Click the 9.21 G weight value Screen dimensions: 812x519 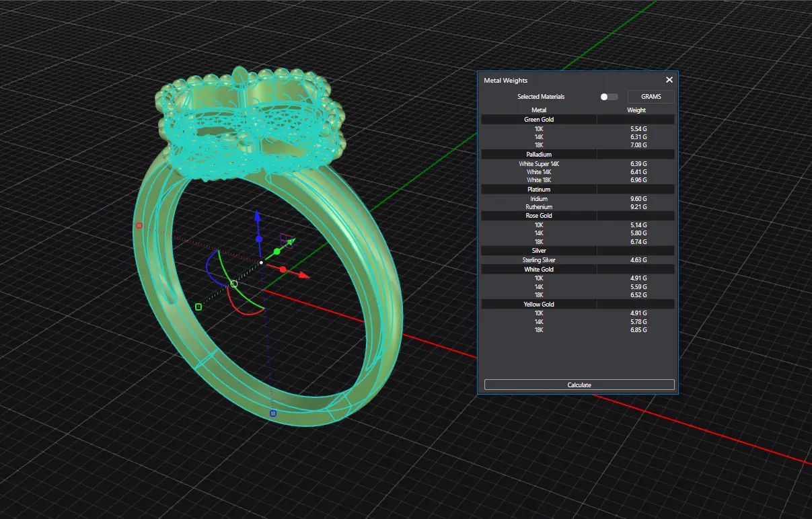[638, 207]
